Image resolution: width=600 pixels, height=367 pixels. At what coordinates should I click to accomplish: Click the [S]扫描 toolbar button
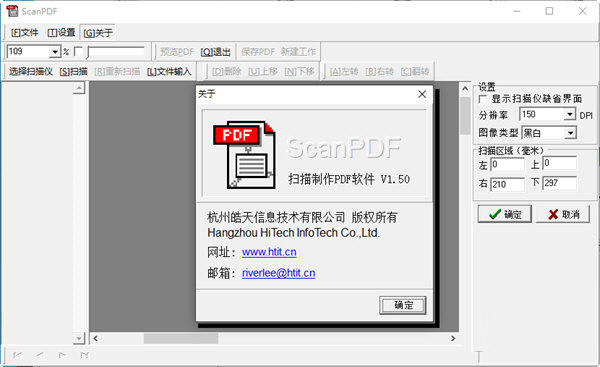(x=73, y=72)
